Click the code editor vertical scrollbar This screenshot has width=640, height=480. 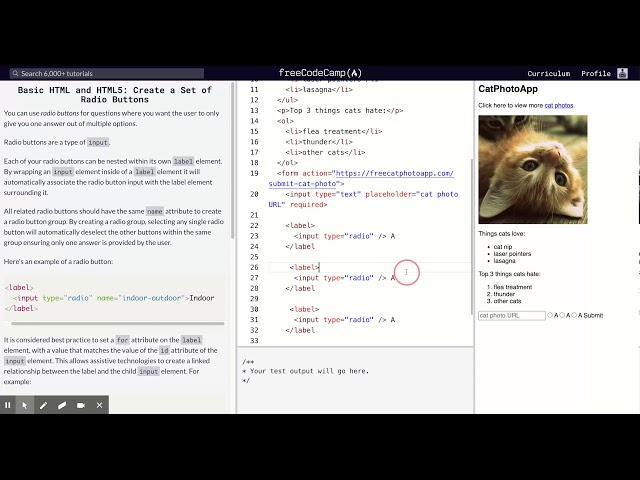click(x=472, y=237)
